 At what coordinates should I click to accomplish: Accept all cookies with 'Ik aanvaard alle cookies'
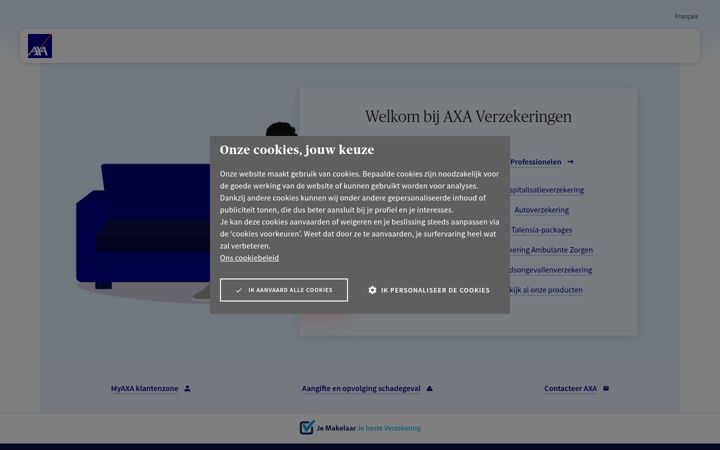click(284, 290)
